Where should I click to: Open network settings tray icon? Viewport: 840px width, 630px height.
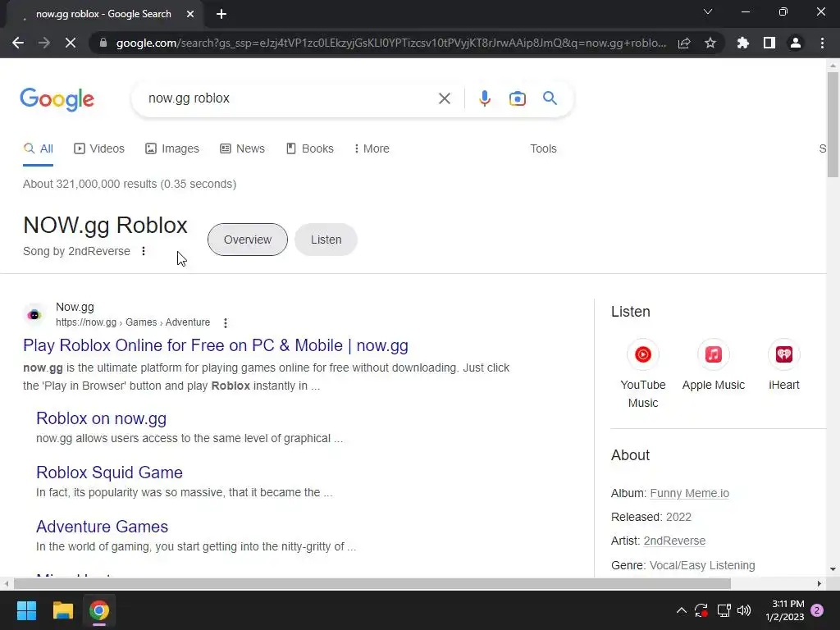(724, 610)
